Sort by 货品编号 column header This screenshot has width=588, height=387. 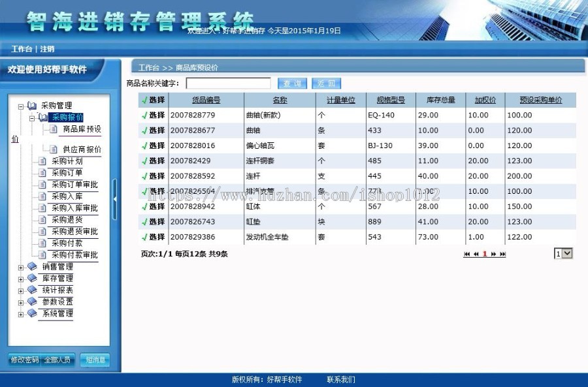point(206,100)
